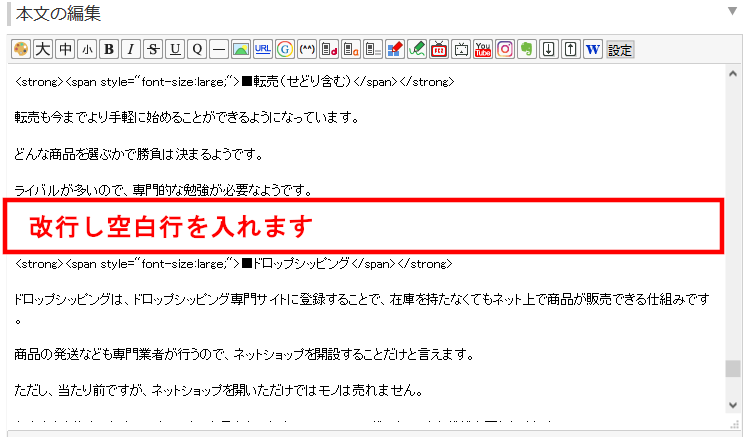Click the up arrow icon
Image resolution: width=748 pixels, height=437 pixels.
click(571, 49)
